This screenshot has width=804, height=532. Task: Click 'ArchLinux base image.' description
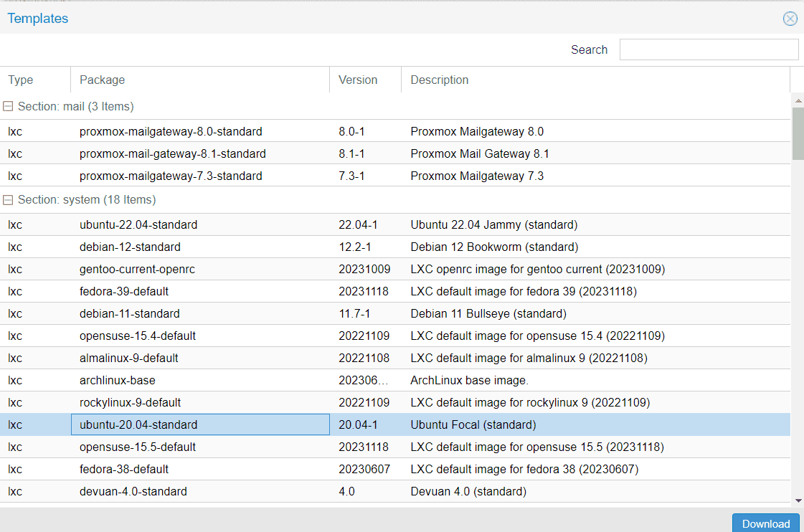[x=469, y=380]
